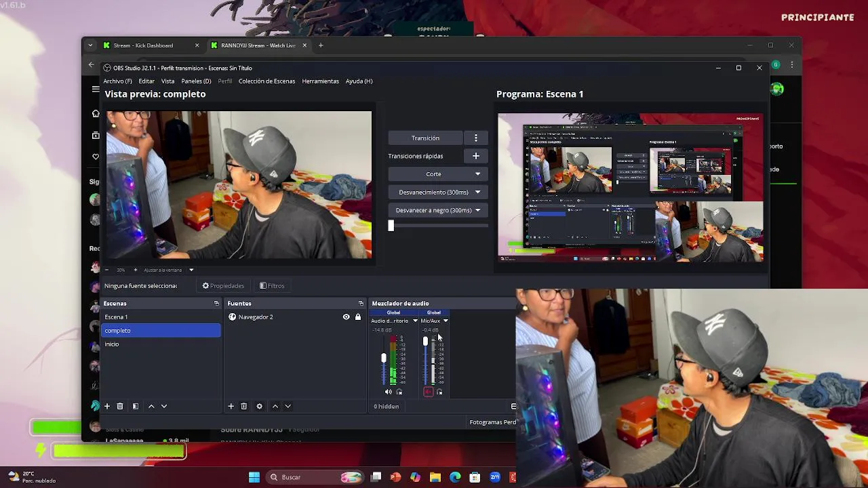Open Desvanecimiento (300ms) dropdown arrow
The height and width of the screenshot is (488, 868).
click(x=477, y=192)
